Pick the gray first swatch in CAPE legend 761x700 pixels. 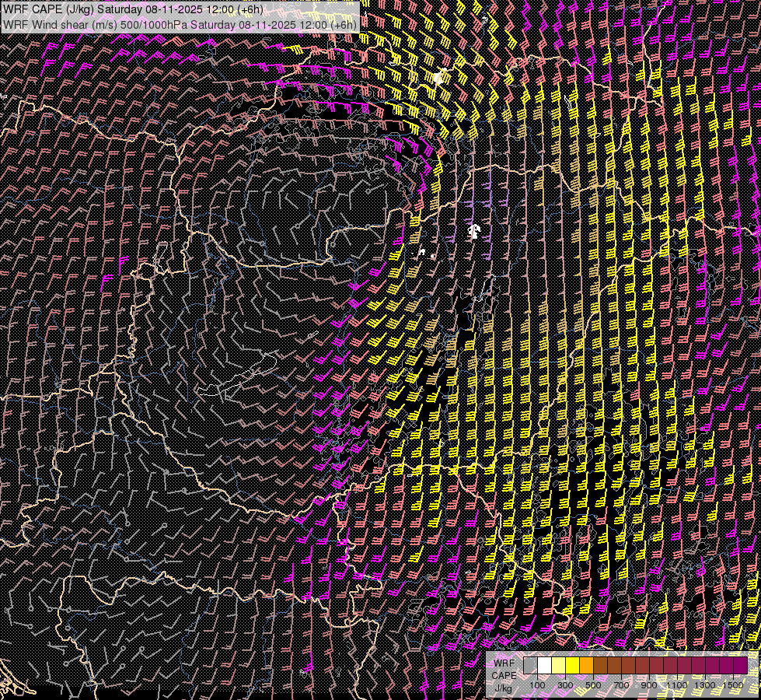coord(530,665)
